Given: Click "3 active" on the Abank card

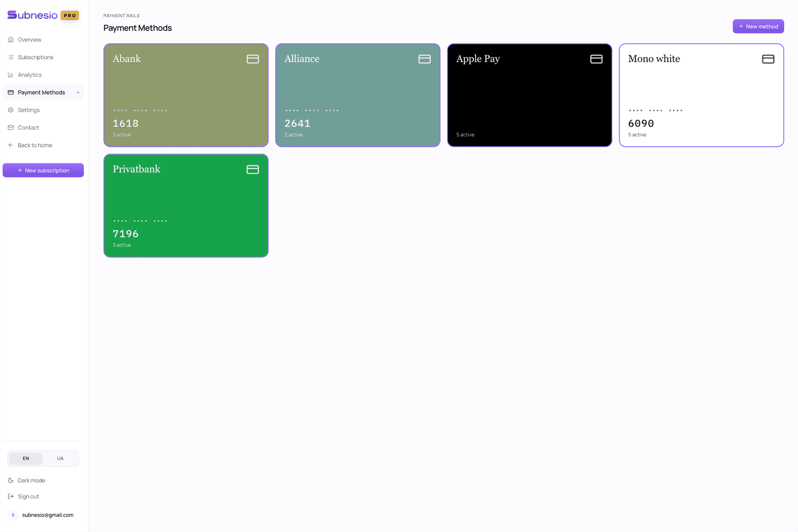Looking at the screenshot, I should (x=122, y=135).
